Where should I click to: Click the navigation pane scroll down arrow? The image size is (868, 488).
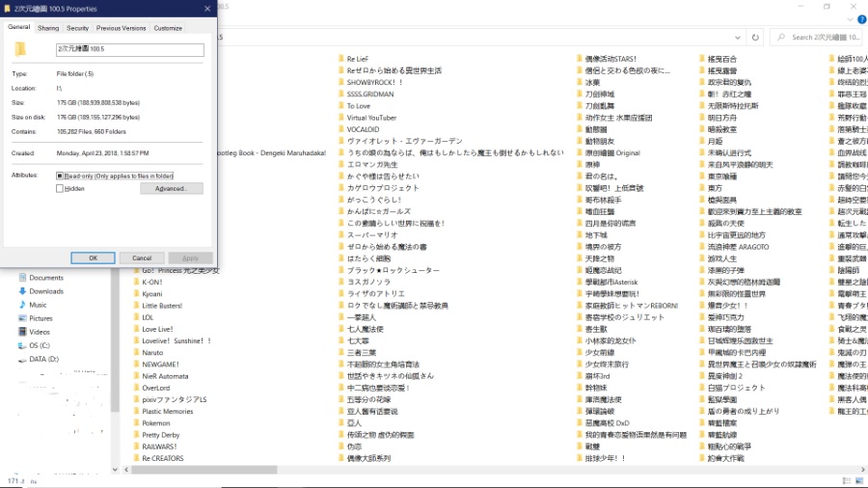coord(115,470)
